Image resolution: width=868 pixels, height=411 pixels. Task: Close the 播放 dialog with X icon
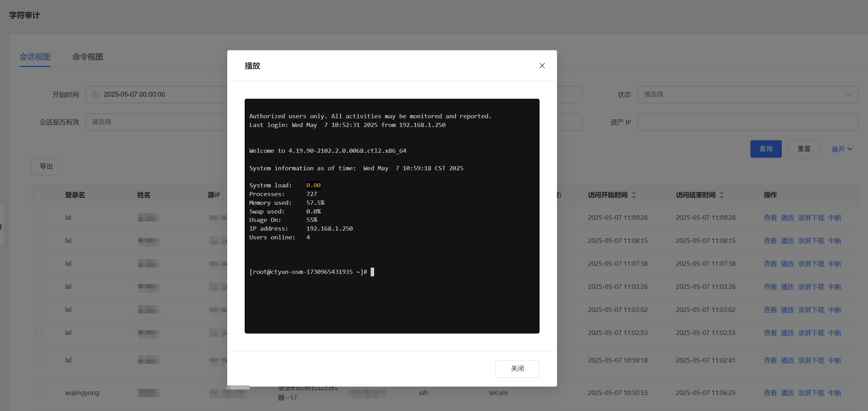[542, 66]
